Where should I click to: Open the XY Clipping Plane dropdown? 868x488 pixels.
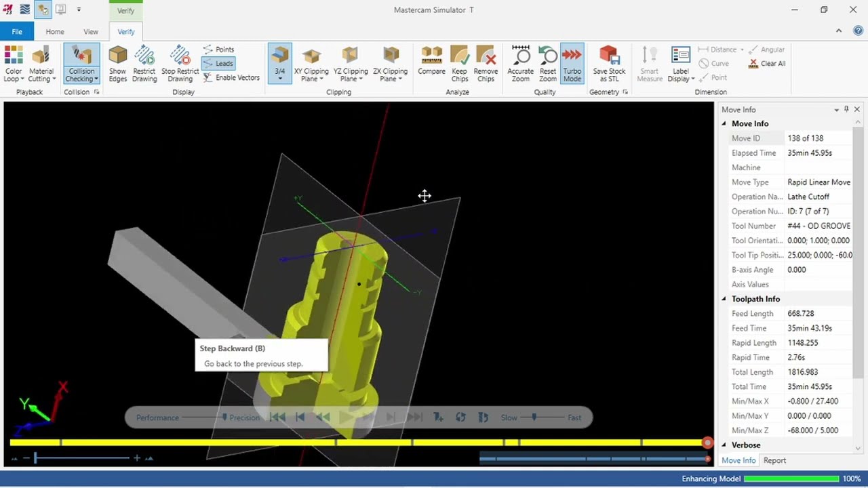pyautogui.click(x=321, y=79)
